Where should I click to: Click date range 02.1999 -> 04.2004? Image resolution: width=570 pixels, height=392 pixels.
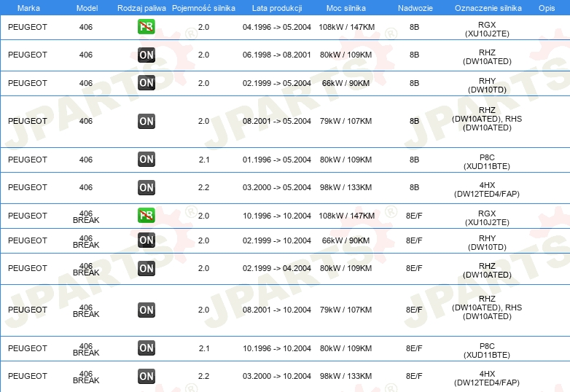pyautogui.click(x=277, y=268)
